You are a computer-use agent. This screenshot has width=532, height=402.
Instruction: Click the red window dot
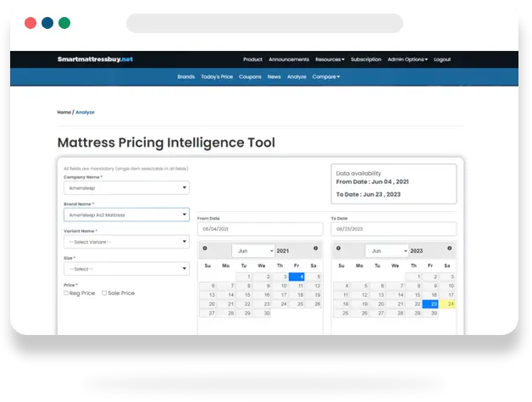point(30,23)
